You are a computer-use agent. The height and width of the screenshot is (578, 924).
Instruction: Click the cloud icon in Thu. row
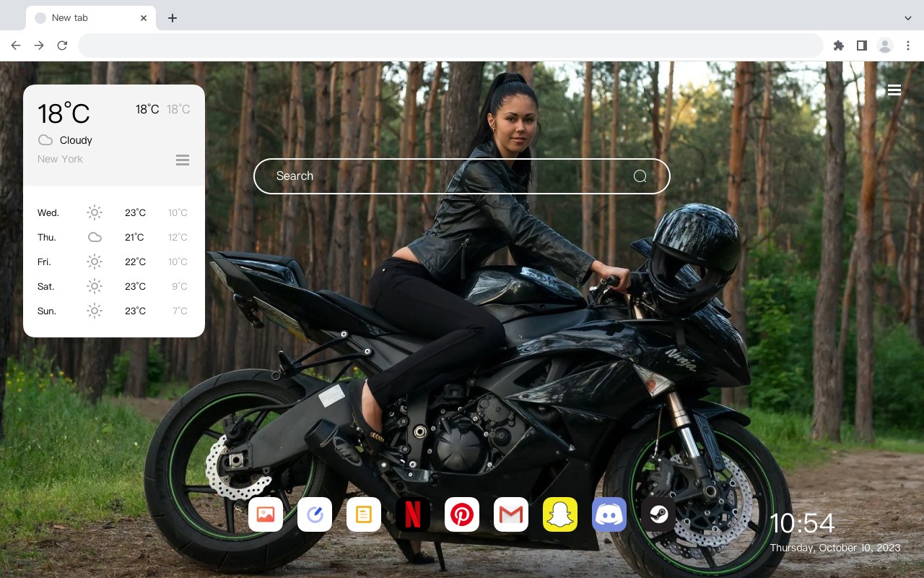coord(95,237)
